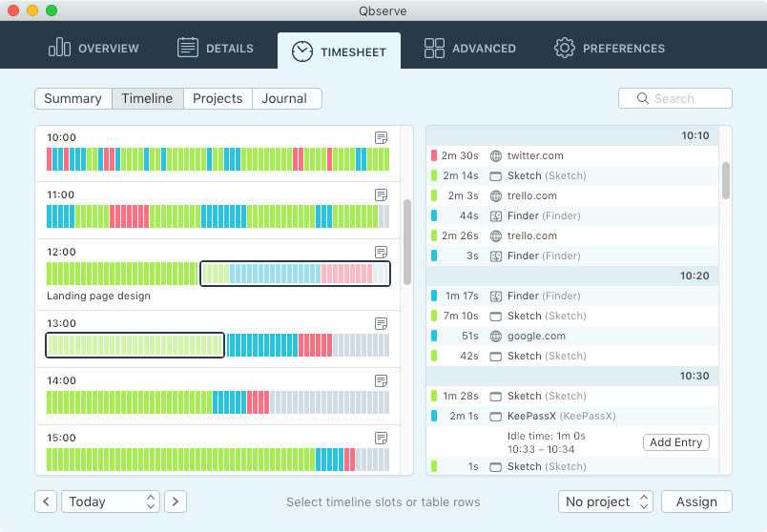Viewport: 767px width, 532px height.
Task: Go to the Advanced grid tab
Action: 470,48
